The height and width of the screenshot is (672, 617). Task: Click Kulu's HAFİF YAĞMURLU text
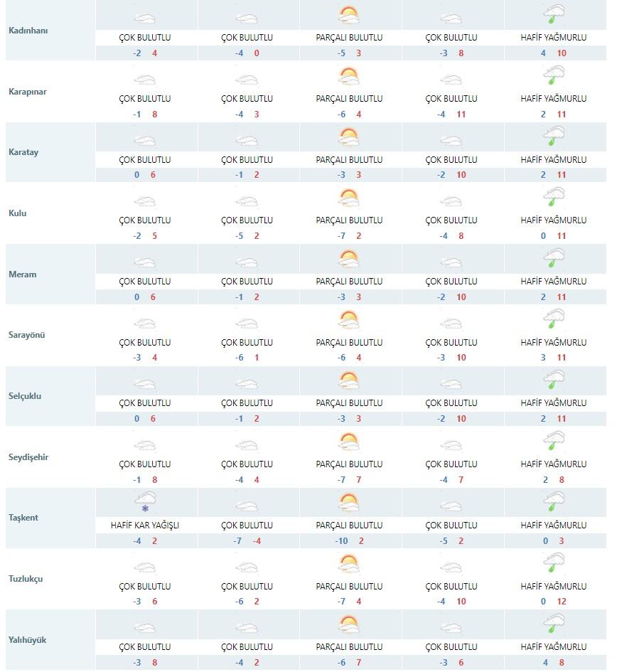[x=554, y=220]
